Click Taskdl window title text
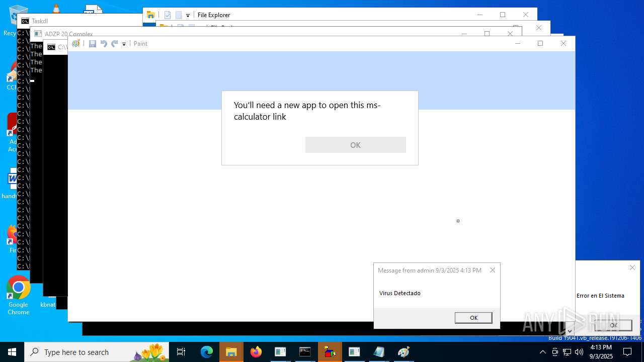Image resolution: width=644 pixels, height=362 pixels. pos(40,21)
